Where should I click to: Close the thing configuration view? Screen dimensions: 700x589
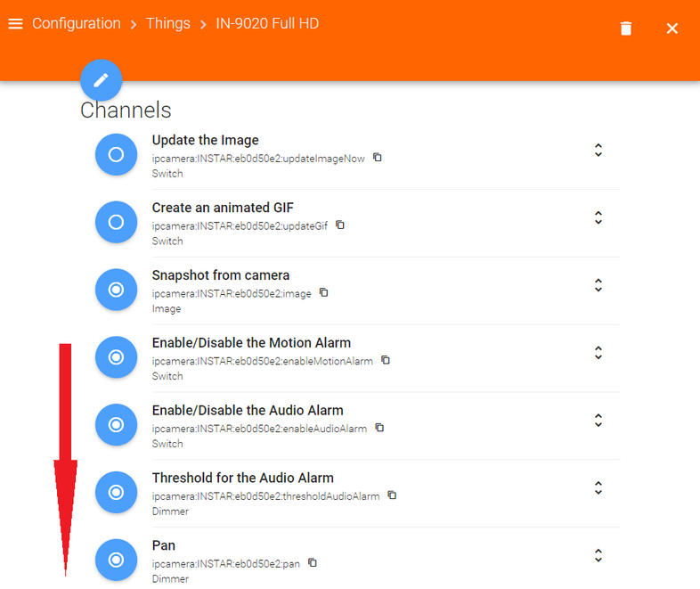click(672, 29)
